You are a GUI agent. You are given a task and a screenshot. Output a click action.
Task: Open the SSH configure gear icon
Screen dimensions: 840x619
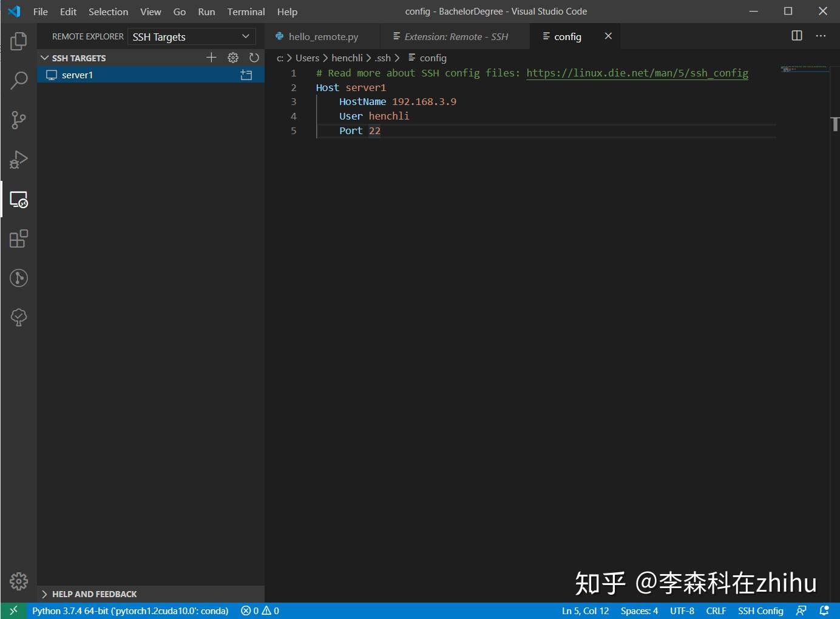pyautogui.click(x=233, y=58)
